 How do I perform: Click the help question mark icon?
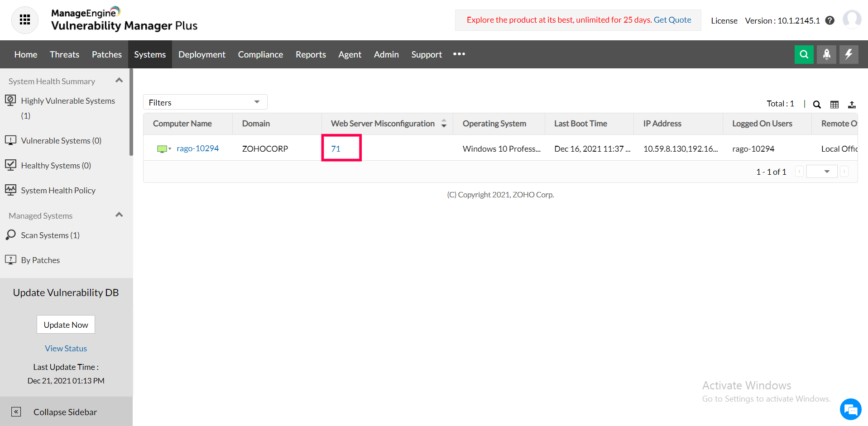pyautogui.click(x=830, y=20)
